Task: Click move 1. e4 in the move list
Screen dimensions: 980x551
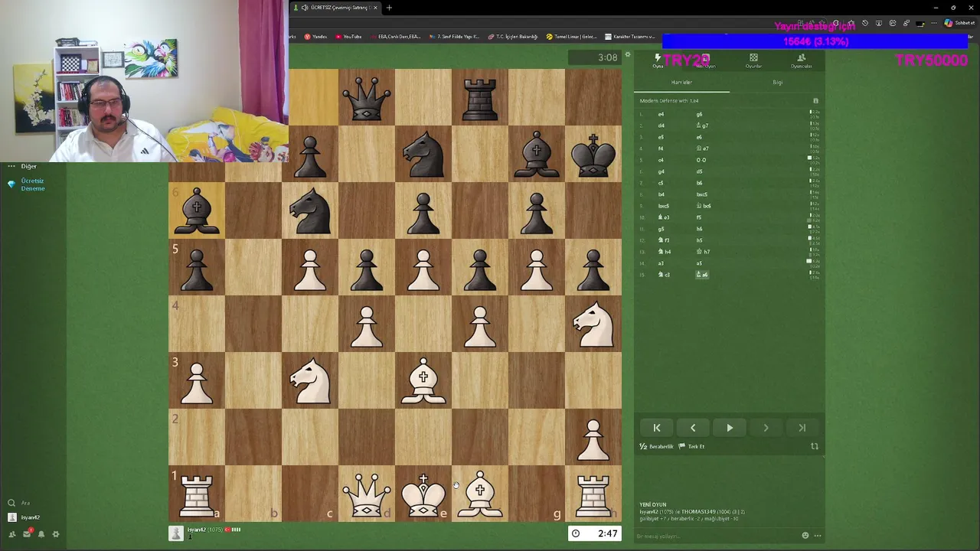Action: (661, 114)
